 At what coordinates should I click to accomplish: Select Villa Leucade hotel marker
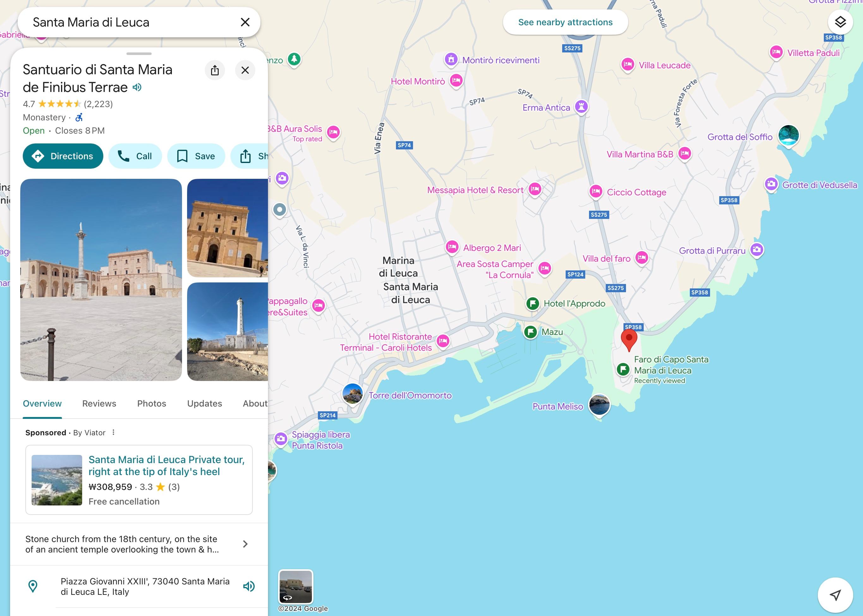tap(628, 65)
